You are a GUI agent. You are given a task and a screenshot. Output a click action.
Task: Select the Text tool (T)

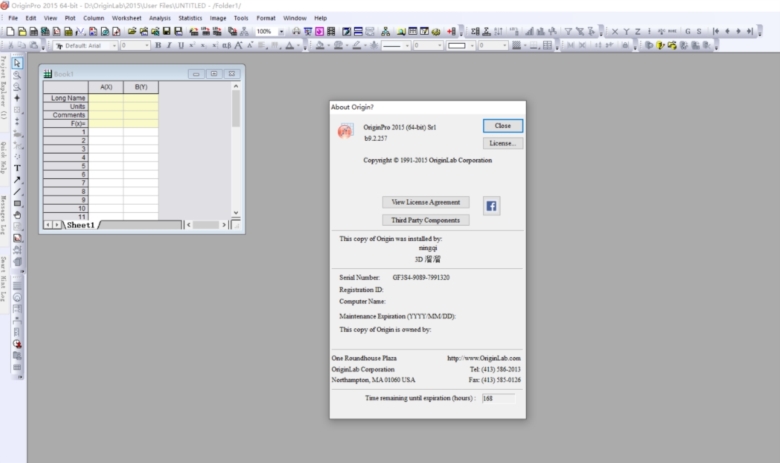coord(17,168)
